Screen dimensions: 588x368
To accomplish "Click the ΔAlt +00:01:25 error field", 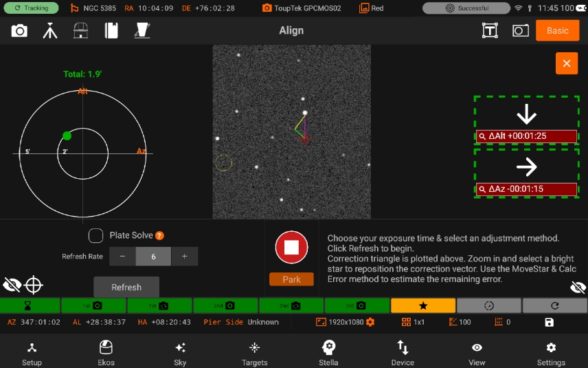I will coord(526,136).
